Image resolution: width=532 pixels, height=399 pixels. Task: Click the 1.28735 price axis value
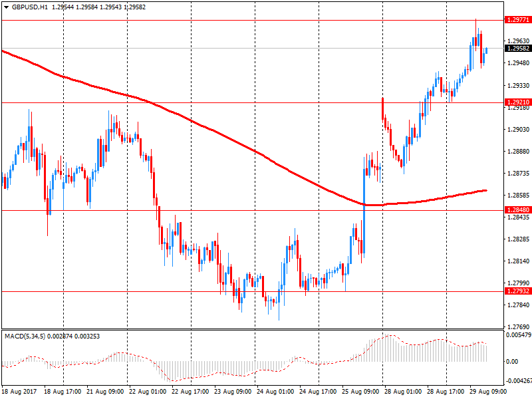pyautogui.click(x=519, y=174)
